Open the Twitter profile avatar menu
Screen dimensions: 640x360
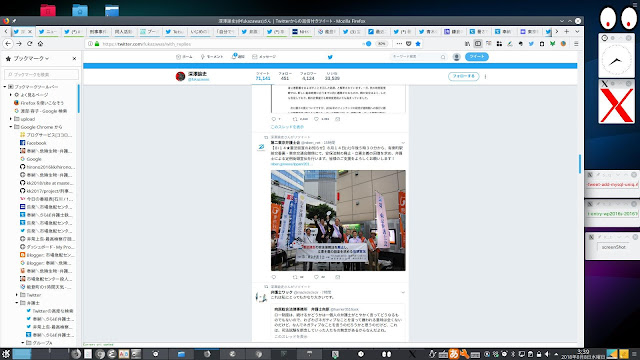(457, 57)
